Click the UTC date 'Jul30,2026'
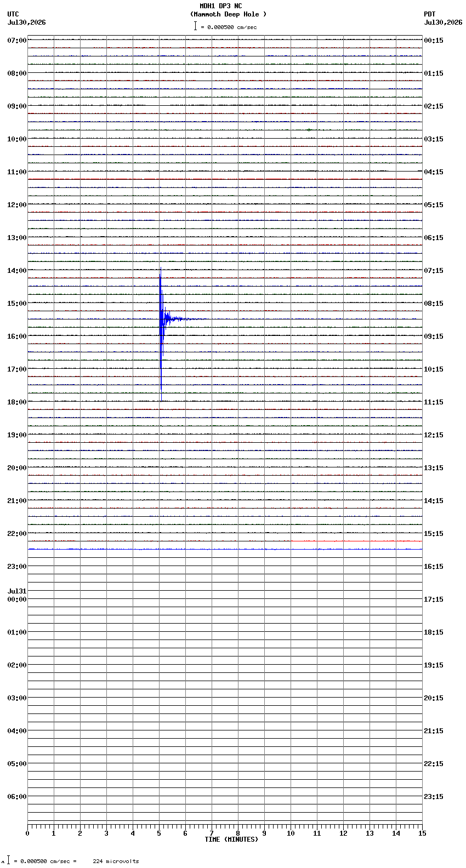Screen dimensions: 466x868 click(27, 22)
